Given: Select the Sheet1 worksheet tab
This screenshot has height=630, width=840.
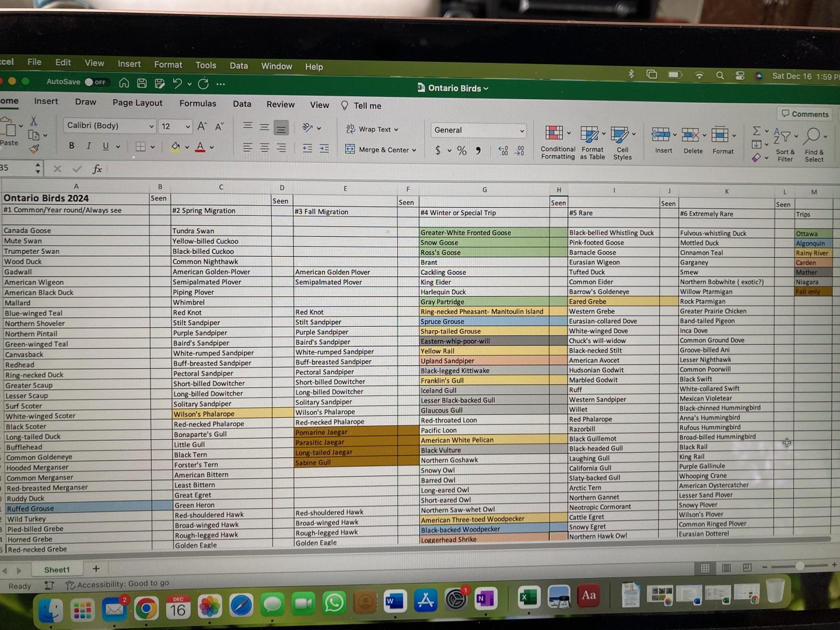Looking at the screenshot, I should click(57, 570).
